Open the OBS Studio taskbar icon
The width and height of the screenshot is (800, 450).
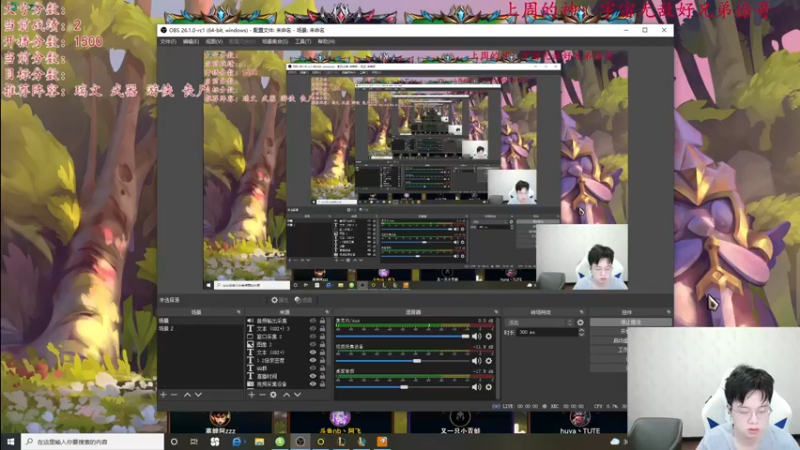coord(300,442)
